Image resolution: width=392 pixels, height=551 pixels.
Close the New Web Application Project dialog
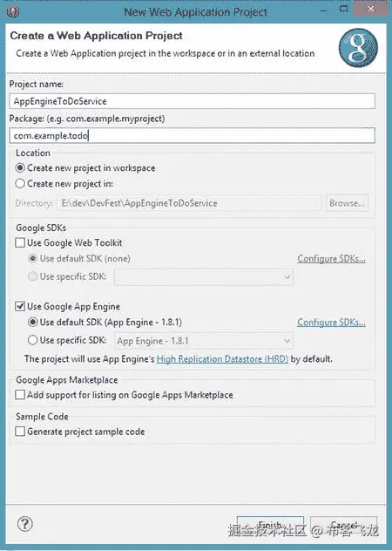(x=371, y=10)
